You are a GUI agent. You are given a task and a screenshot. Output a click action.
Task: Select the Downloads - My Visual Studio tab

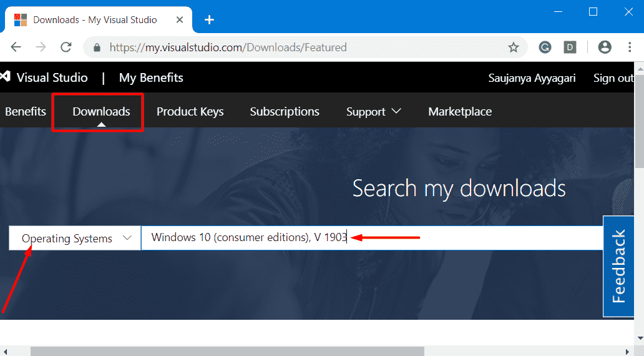tap(98, 20)
